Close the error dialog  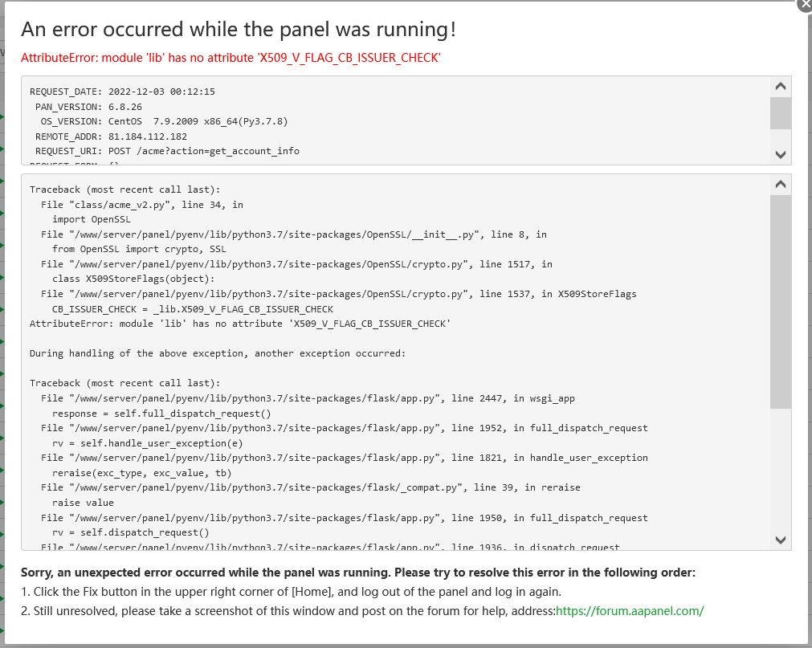pos(806,3)
